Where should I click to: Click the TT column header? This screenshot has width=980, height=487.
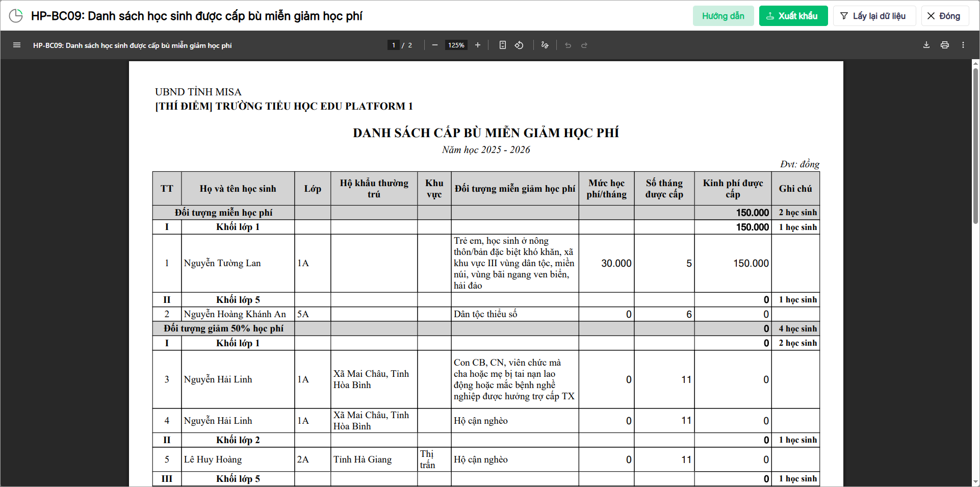point(167,189)
